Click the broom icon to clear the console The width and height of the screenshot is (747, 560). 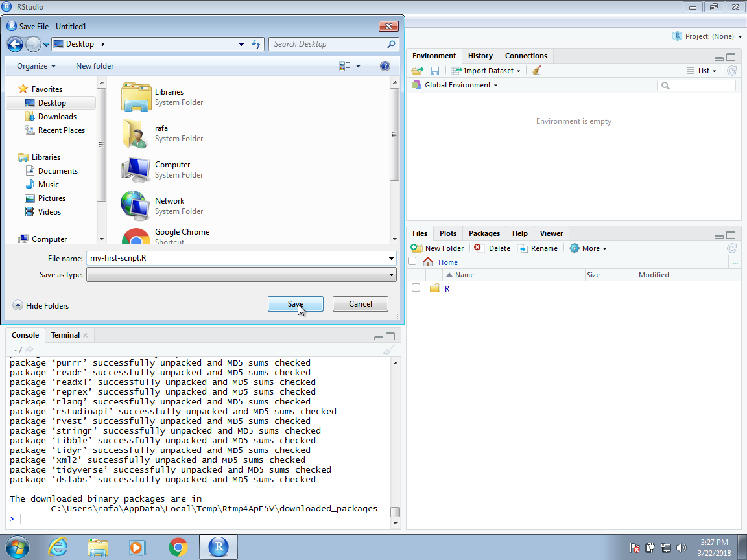point(388,350)
